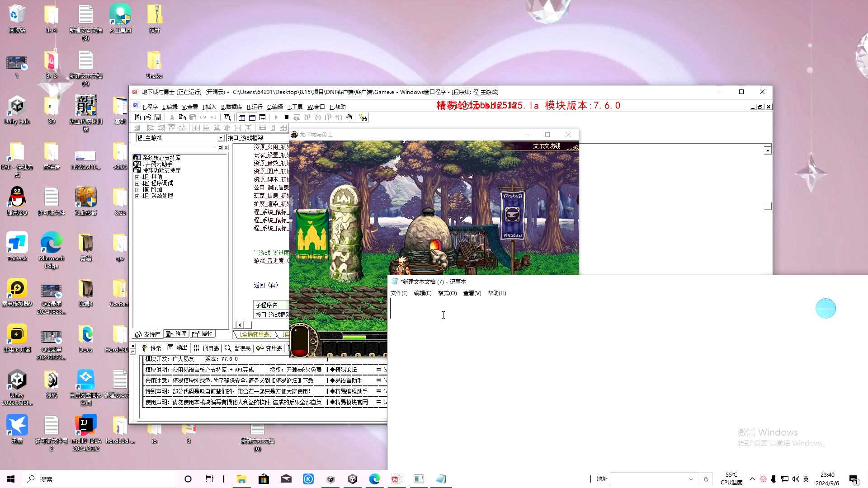Viewport: 868px width, 488px height.
Task: Click the Windows Start button
Action: [x=11, y=479]
